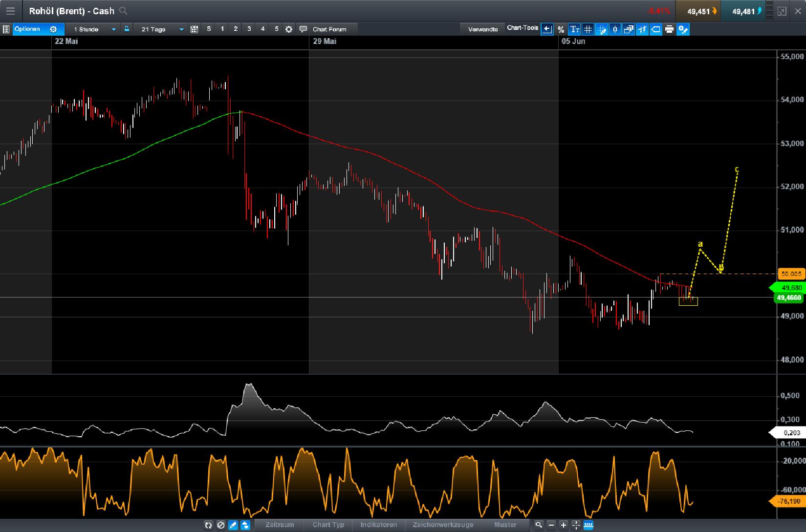Open the Zeichenwerkzeuge menu
This screenshot has width=806, height=532.
442,525
